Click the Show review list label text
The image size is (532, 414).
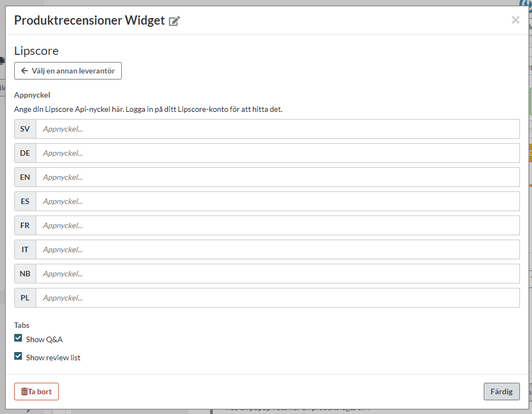[53, 358]
